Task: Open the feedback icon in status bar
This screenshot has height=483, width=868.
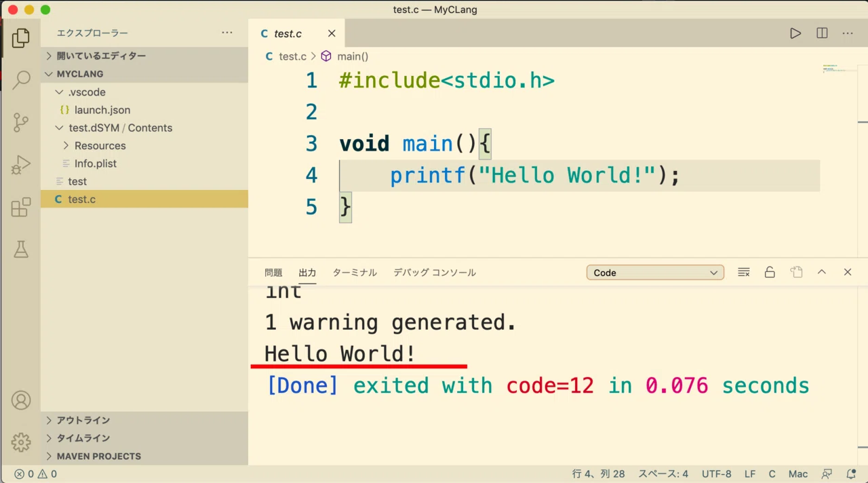Action: pos(827,474)
